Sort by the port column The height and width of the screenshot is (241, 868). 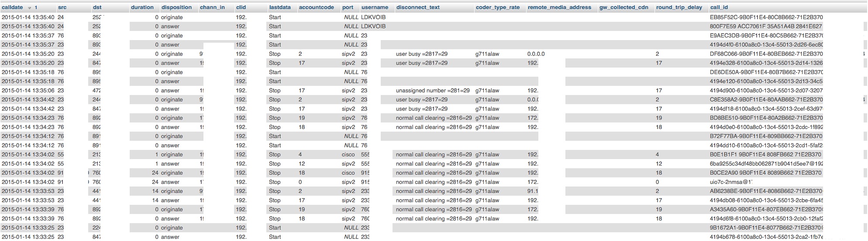pyautogui.click(x=348, y=7)
